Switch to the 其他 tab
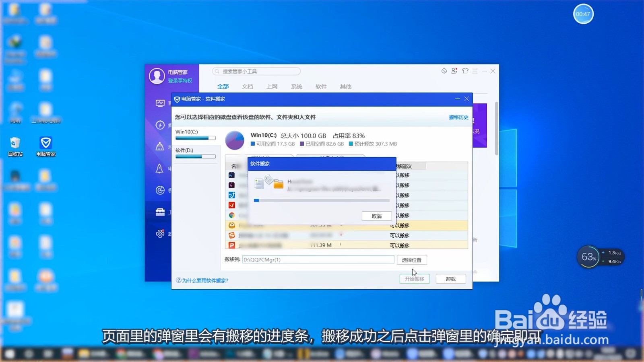This screenshot has width=644, height=362. point(346,86)
